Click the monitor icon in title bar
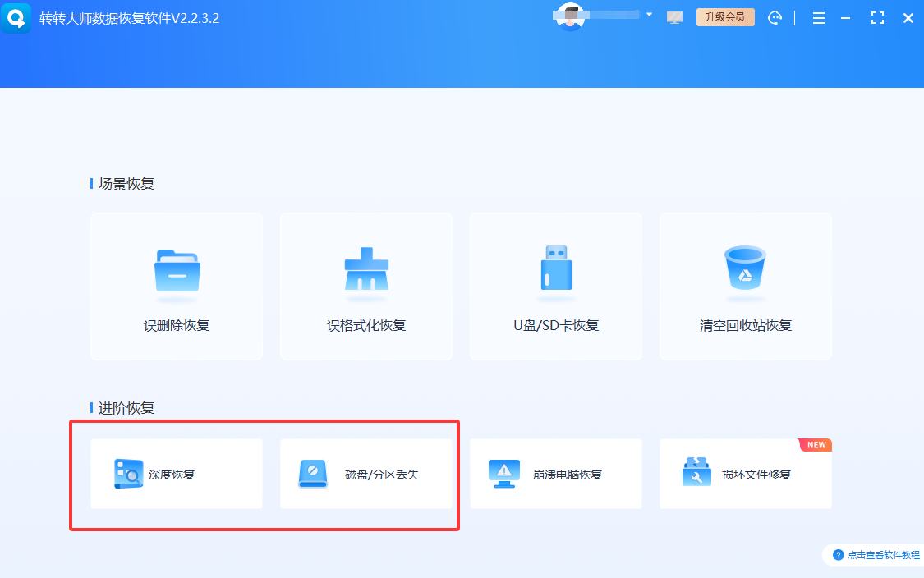This screenshot has width=924, height=578. pos(674,18)
